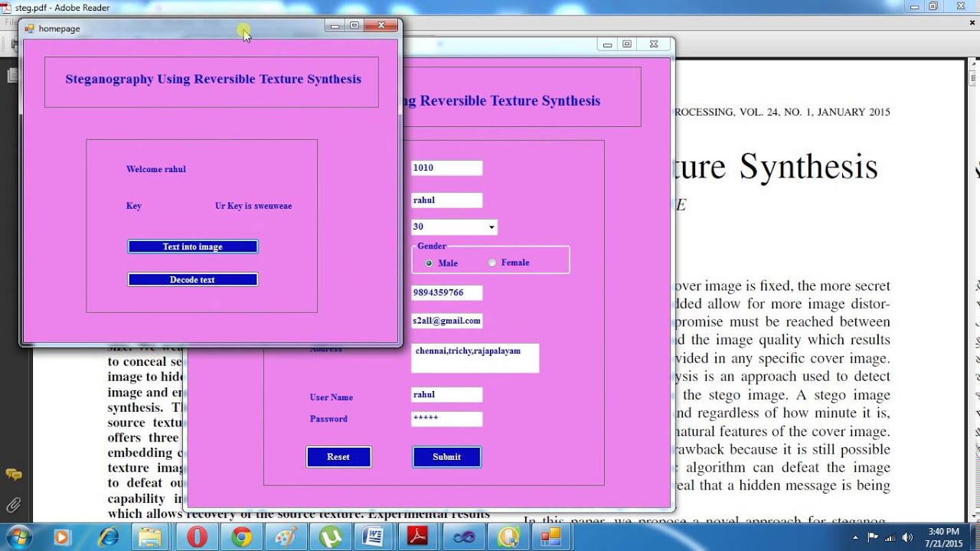Open Opera browser from the taskbar
980x551 pixels.
pos(197,537)
